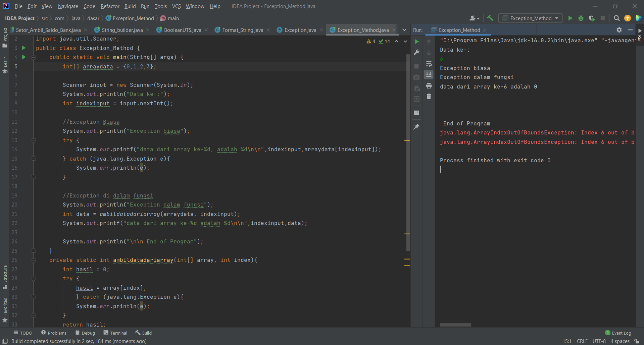Open the Project tool window
This screenshot has height=345, width=644.
[5, 37]
